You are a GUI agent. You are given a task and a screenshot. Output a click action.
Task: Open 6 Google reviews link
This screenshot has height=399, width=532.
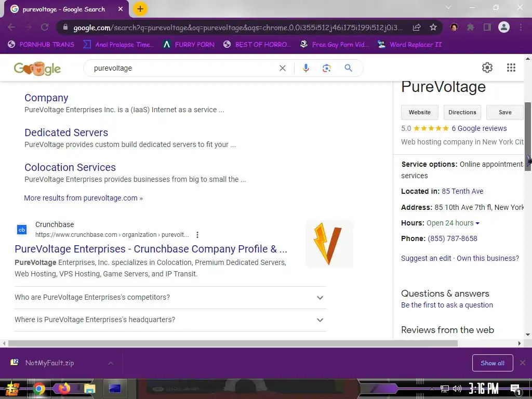click(479, 128)
